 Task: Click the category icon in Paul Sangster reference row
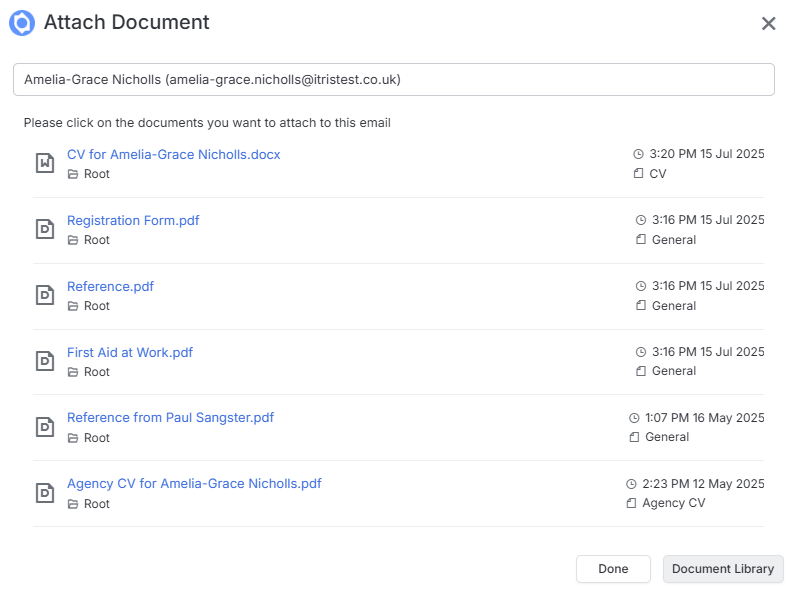click(x=634, y=437)
